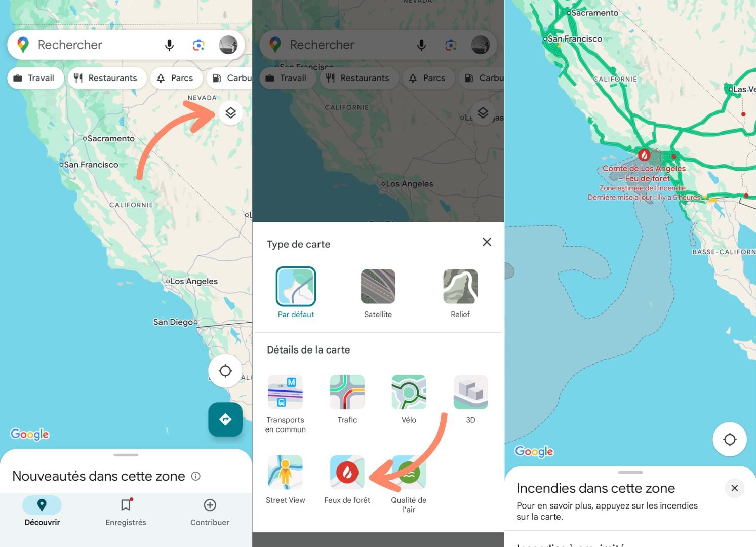Select the Satellite map type

tap(378, 293)
